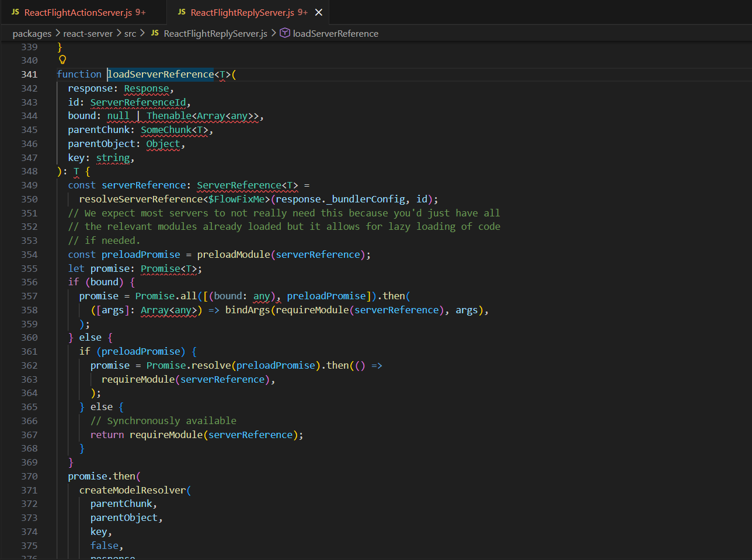Show symbols from loadServerReference breadcrumb
752x560 pixels.
click(x=335, y=34)
